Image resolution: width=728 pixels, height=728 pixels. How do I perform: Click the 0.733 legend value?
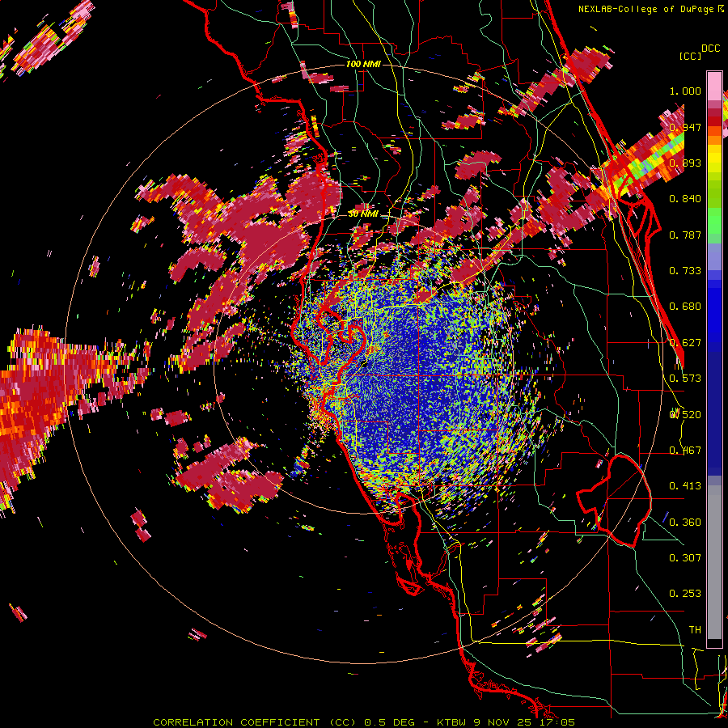685,271
